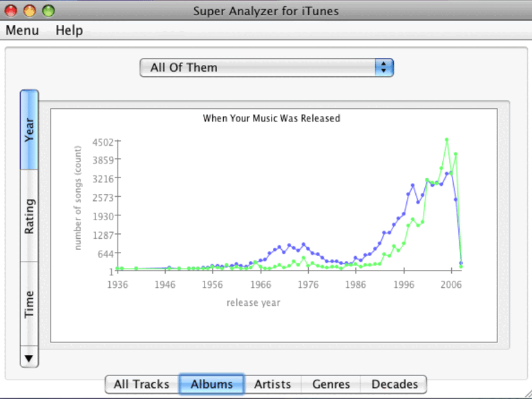
Task: Open the Menu menu
Action: tap(22, 30)
